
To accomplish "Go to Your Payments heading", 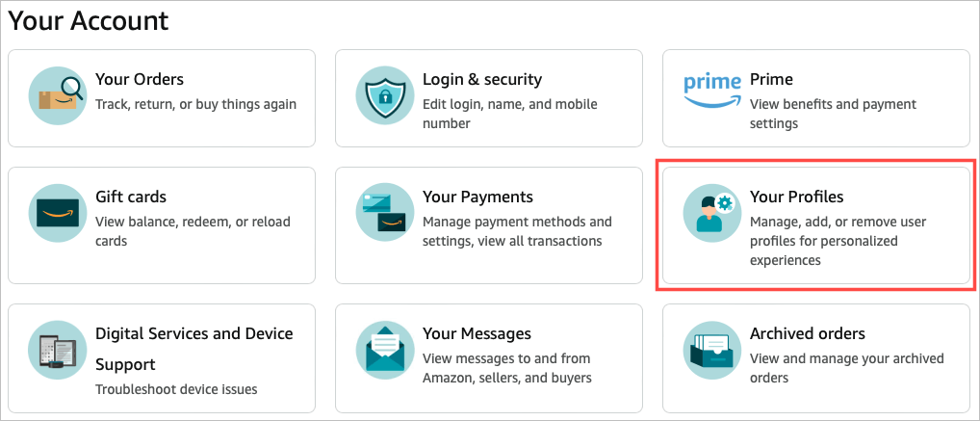I will pyautogui.click(x=477, y=197).
